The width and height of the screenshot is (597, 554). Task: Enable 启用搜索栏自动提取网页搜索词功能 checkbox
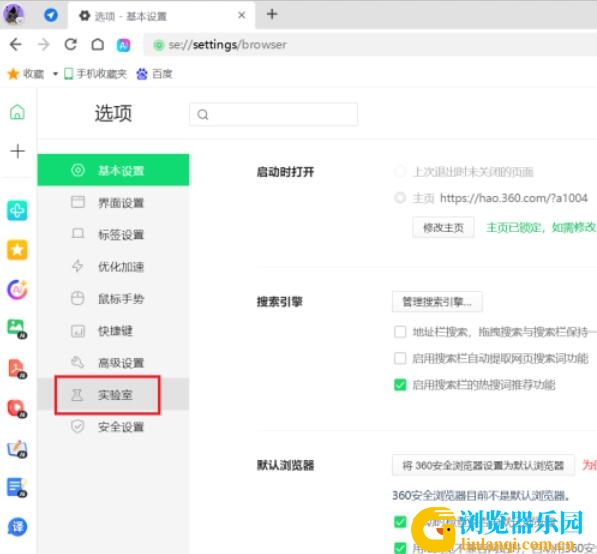click(400, 358)
